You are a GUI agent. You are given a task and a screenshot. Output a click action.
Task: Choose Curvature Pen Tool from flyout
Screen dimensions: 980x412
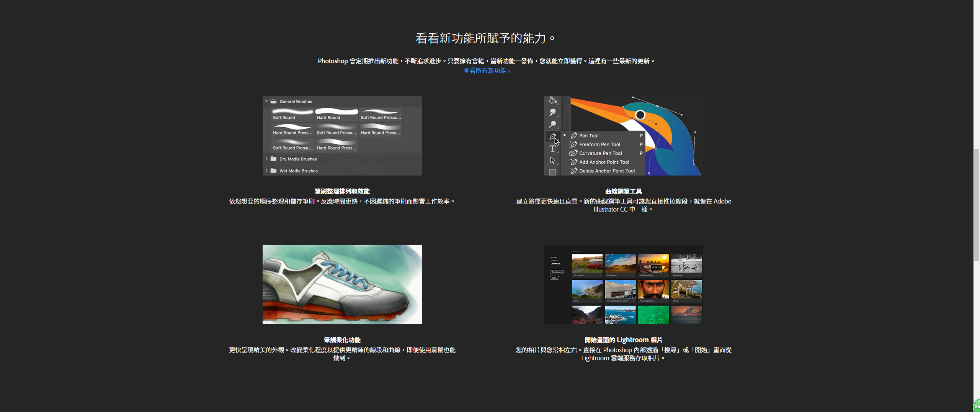(x=600, y=153)
